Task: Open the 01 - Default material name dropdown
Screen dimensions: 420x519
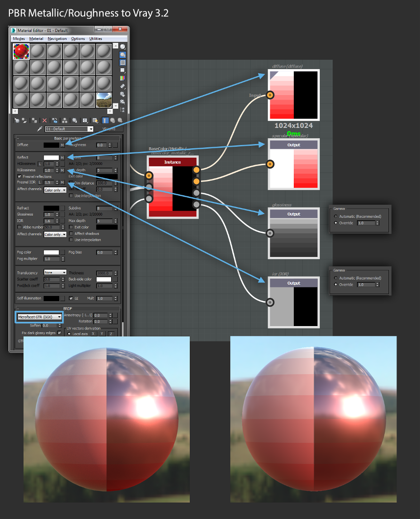Action: 90,129
